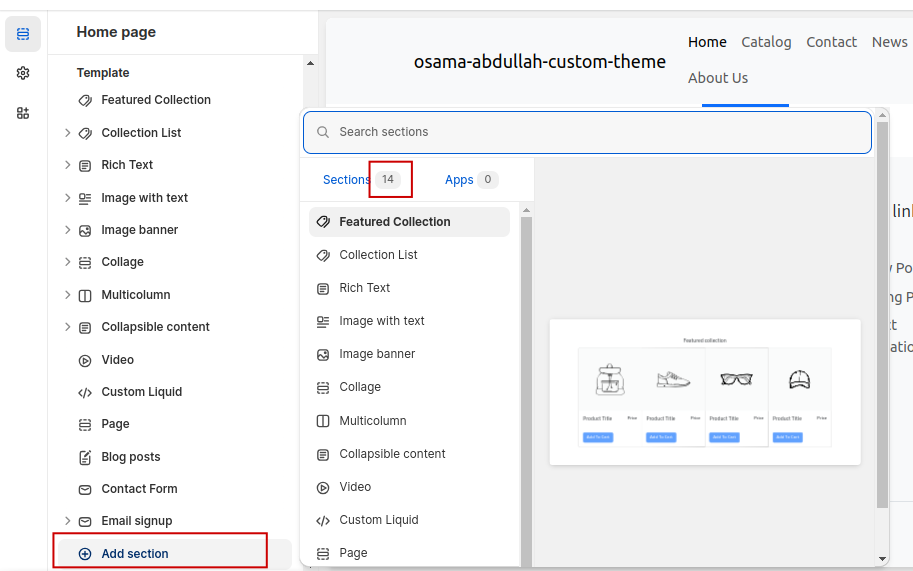Click the Video section play icon in sidebar
Viewport: 913px width, 571px height.
[x=85, y=360]
